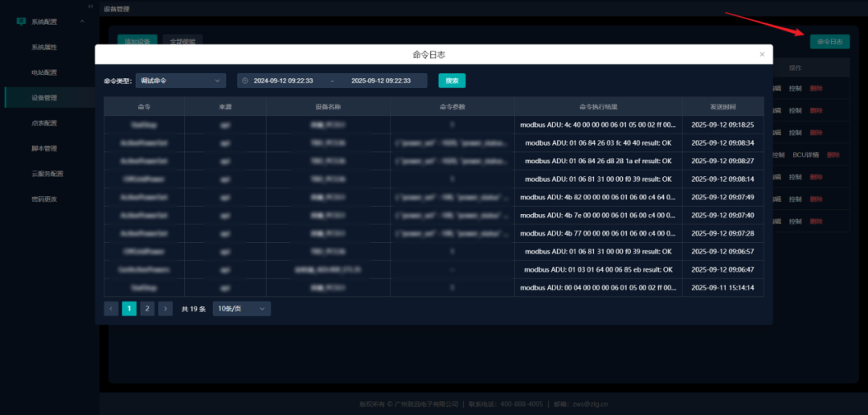Click result 01 06 84 26 03 fc 40 40
Screen dimensions: 868x415
[599, 143]
